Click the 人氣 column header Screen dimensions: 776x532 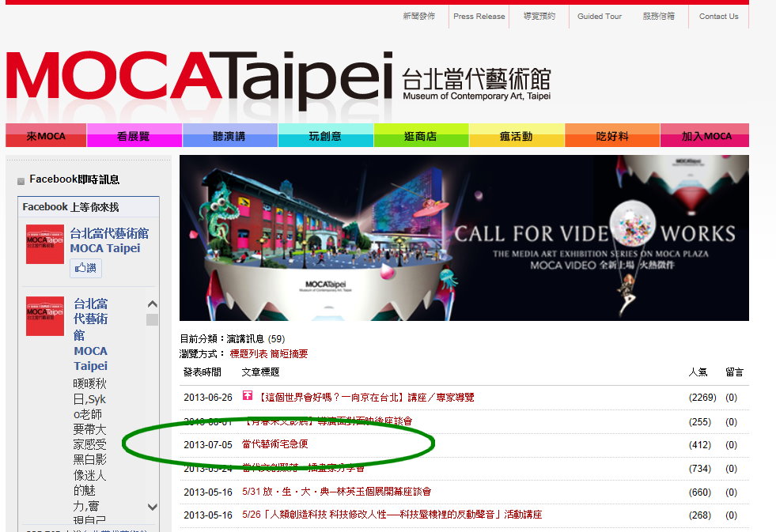pyautogui.click(x=698, y=372)
